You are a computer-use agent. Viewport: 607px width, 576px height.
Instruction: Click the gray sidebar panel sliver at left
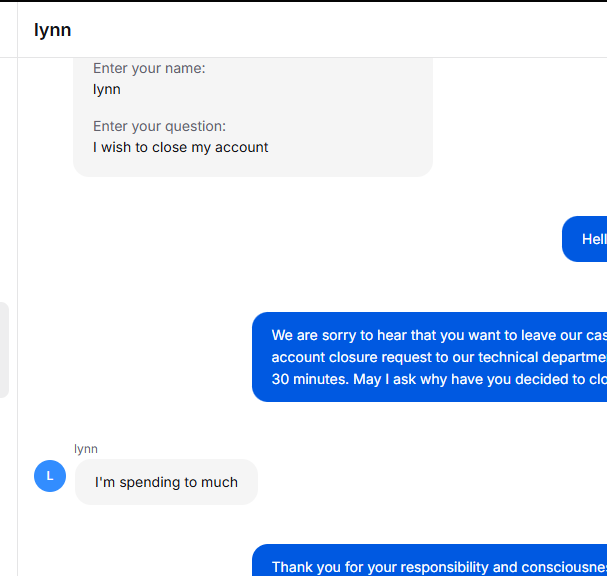point(4,350)
